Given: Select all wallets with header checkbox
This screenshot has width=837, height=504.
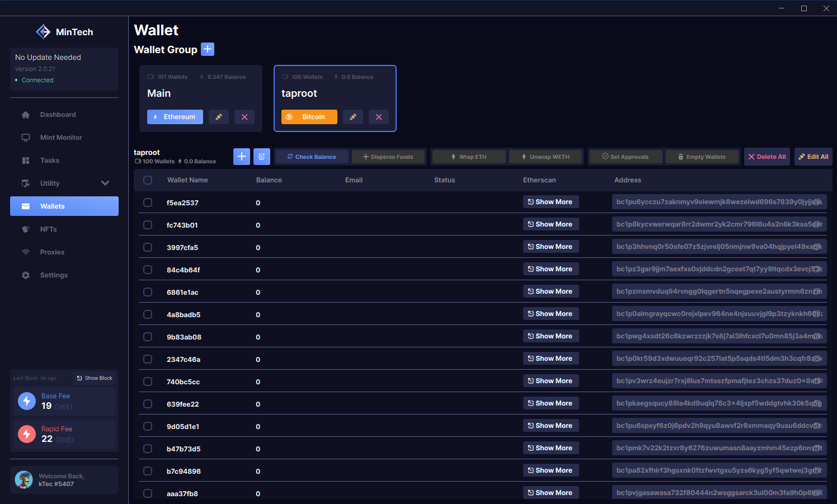Looking at the screenshot, I should (x=148, y=180).
